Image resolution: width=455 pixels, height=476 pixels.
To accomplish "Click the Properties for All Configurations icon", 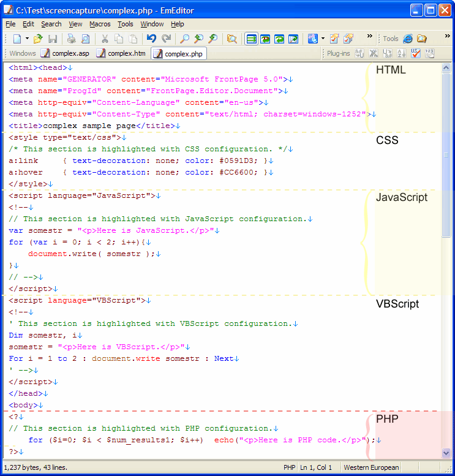I will tap(348, 39).
